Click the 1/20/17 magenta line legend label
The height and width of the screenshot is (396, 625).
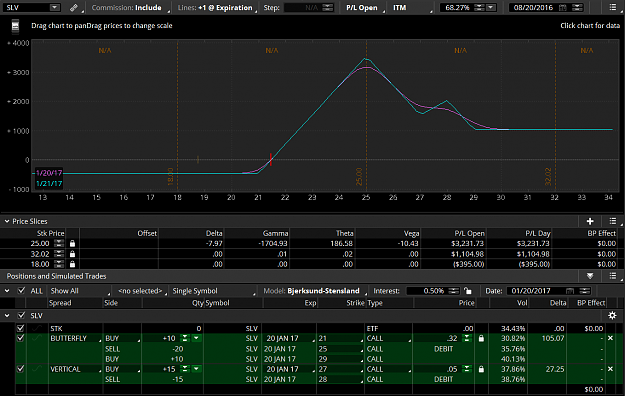point(49,173)
